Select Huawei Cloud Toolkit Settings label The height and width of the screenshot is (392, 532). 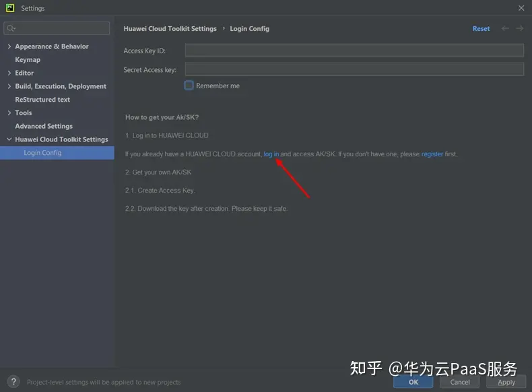(61, 139)
